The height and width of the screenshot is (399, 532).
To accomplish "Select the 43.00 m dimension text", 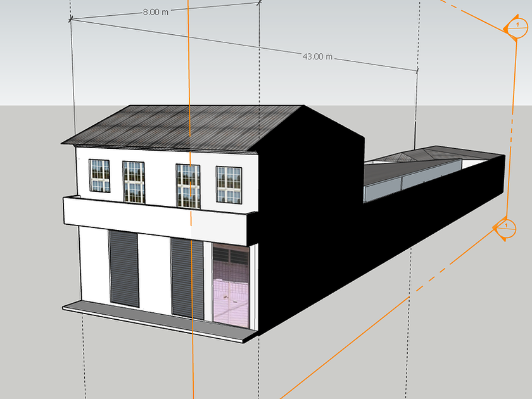I will coord(317,56).
